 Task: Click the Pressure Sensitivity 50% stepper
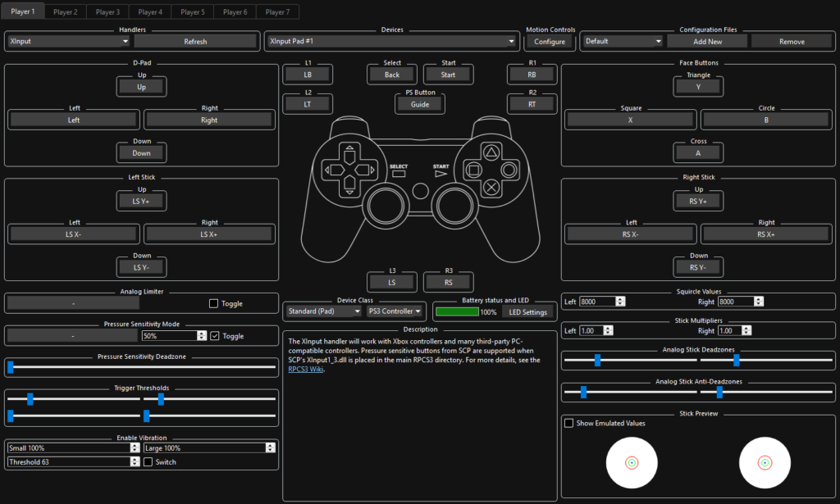click(x=202, y=335)
